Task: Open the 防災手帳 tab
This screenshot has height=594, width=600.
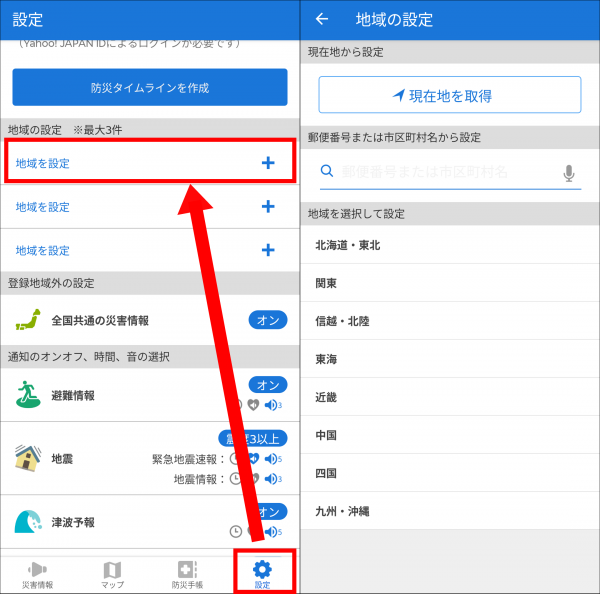Action: [x=187, y=574]
